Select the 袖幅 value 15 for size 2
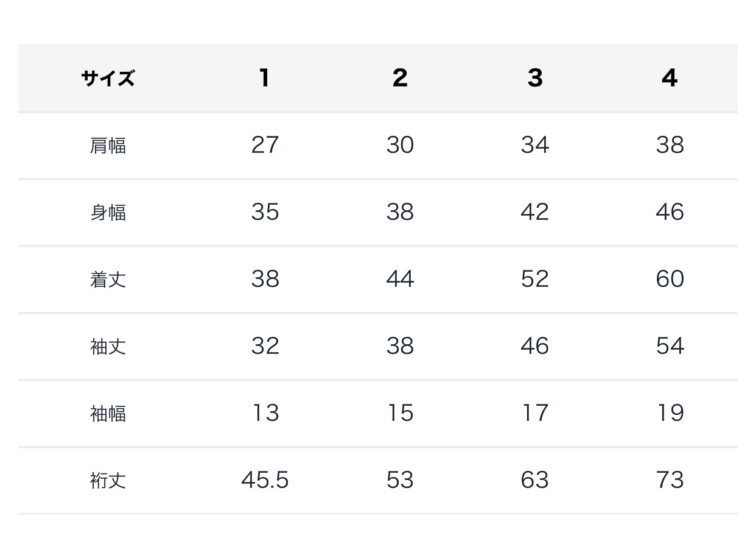This screenshot has height=558, width=756. tap(400, 413)
